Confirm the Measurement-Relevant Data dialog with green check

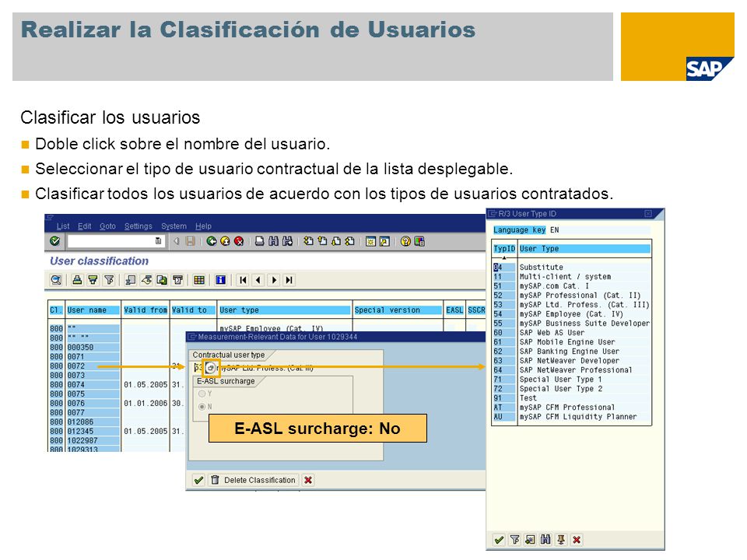coord(198,480)
